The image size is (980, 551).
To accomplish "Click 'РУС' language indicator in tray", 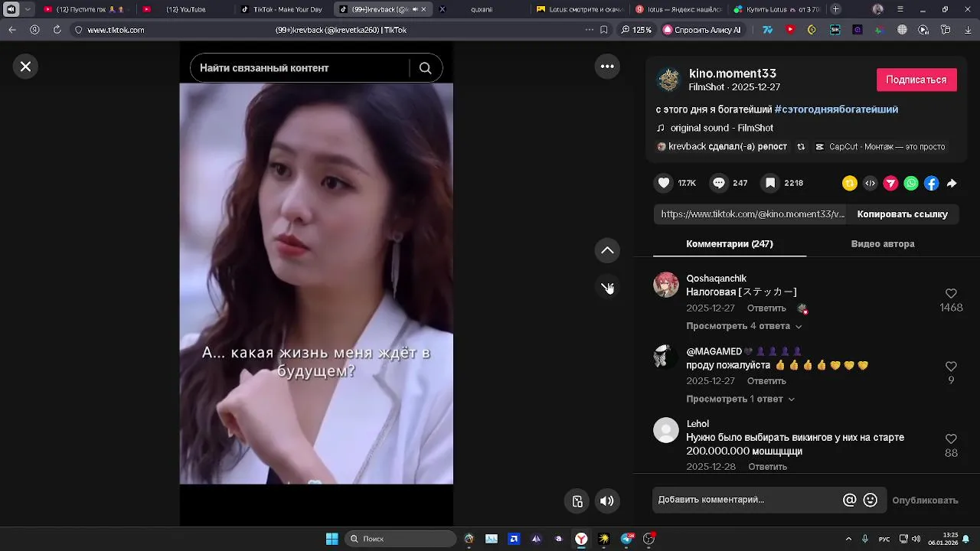I will click(884, 539).
